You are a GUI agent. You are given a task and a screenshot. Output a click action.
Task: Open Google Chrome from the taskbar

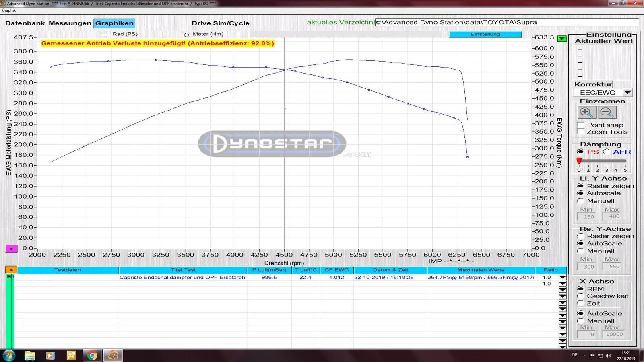[93, 355]
